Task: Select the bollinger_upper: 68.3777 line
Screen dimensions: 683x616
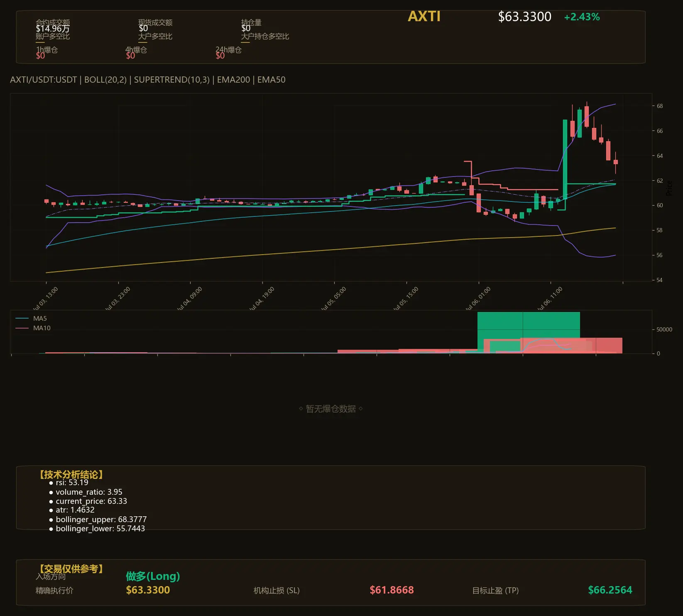Action: coord(98,520)
